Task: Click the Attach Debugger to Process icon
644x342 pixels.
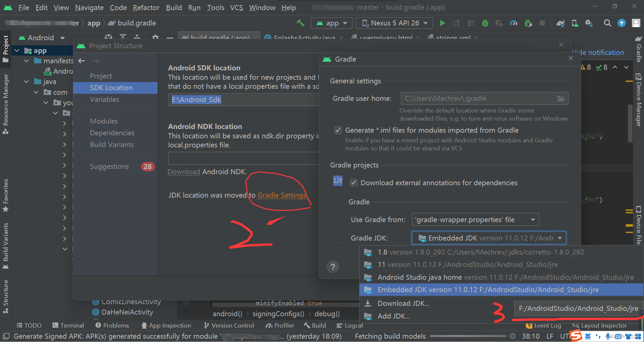Action: coord(528,23)
